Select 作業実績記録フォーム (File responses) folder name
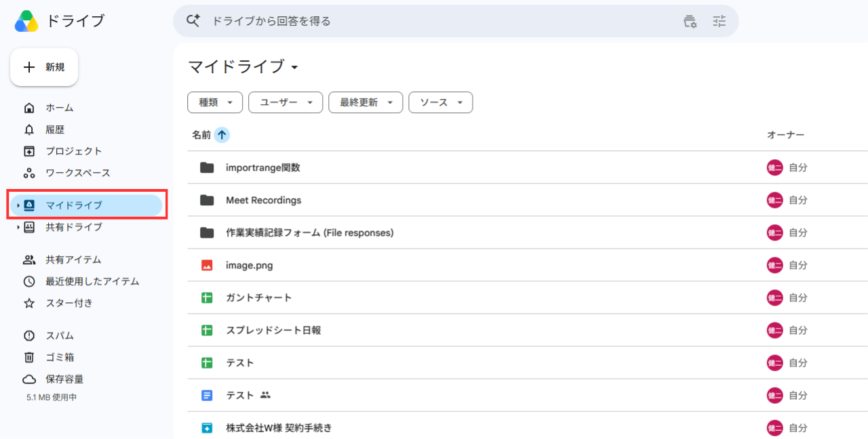 pos(310,232)
